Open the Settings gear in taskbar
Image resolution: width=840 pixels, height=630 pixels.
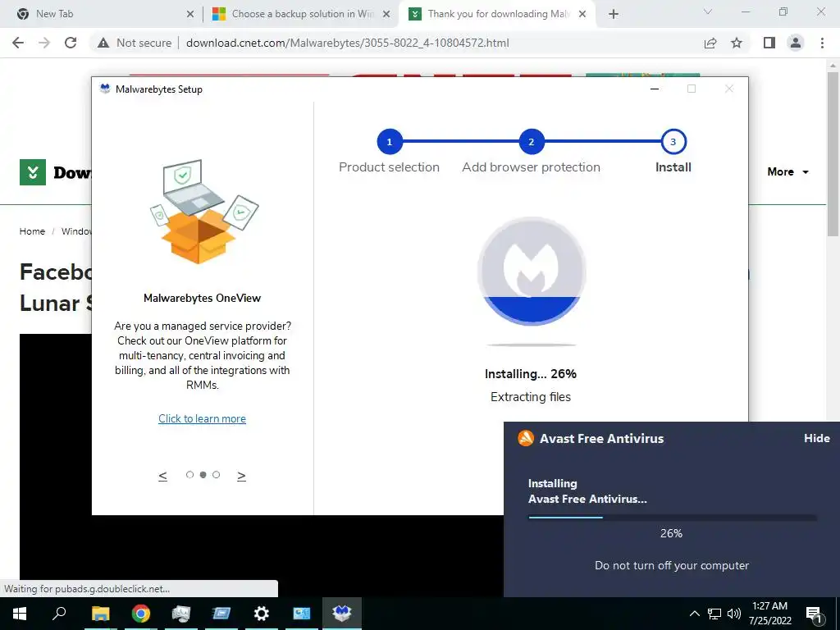[x=262, y=614]
